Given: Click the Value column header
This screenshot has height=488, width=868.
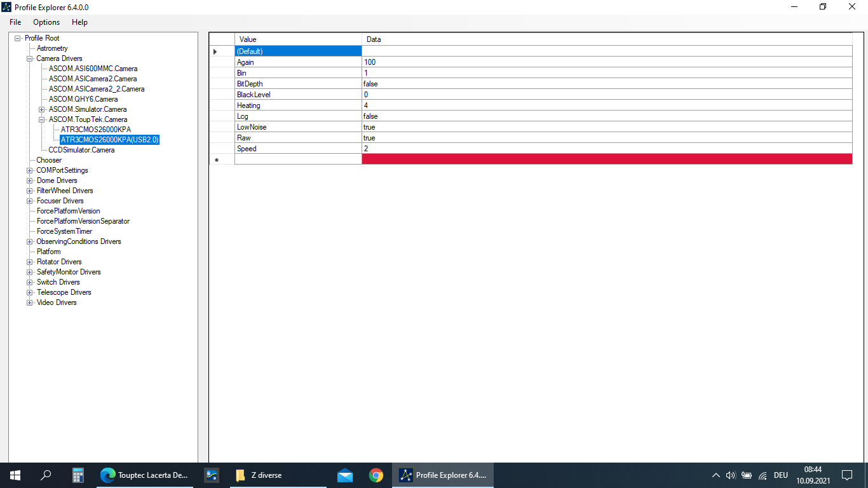Looking at the screenshot, I should [298, 39].
